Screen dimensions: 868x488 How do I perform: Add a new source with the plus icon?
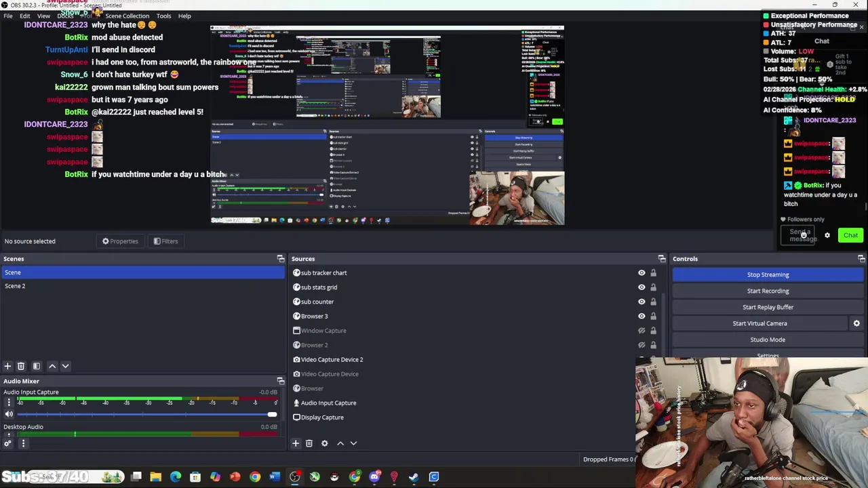click(x=296, y=443)
